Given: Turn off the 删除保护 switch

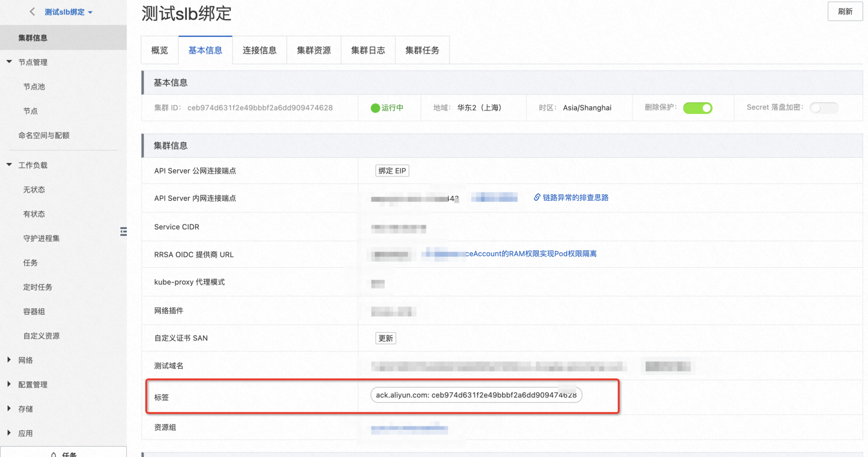Looking at the screenshot, I should pyautogui.click(x=697, y=108).
